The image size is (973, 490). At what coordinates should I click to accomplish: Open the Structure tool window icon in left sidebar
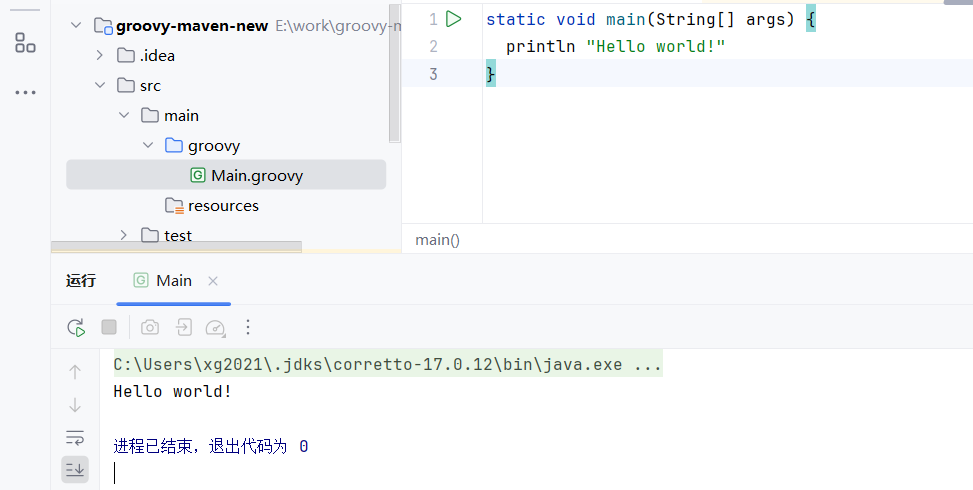click(25, 42)
